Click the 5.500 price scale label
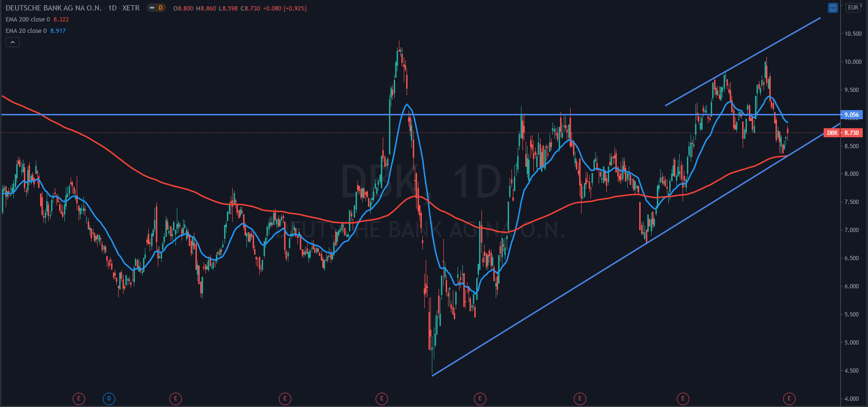 pos(853,315)
